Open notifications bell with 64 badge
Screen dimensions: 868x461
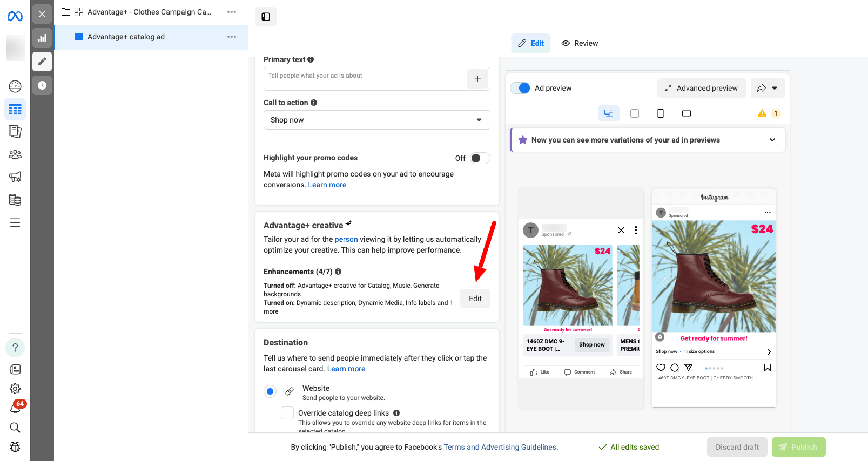pyautogui.click(x=15, y=408)
